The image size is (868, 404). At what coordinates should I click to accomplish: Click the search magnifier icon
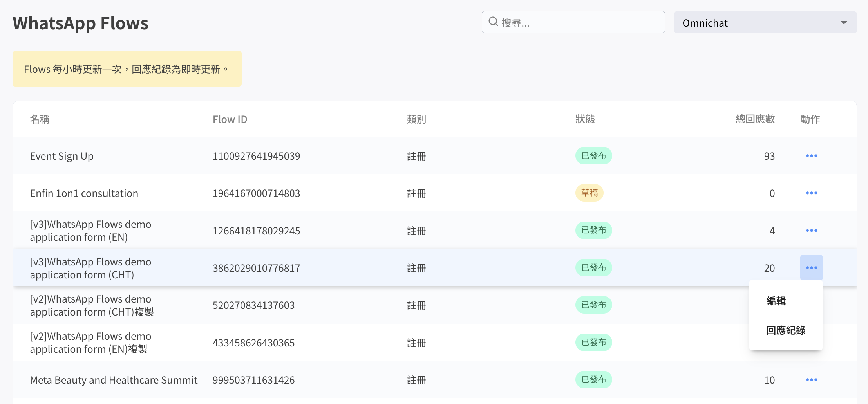point(493,22)
